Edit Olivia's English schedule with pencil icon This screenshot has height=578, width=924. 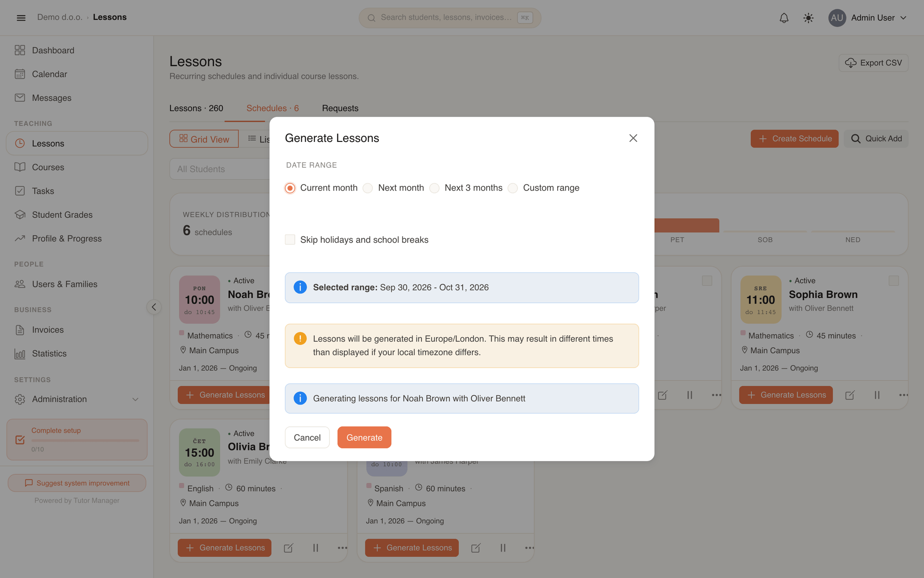[x=288, y=548]
